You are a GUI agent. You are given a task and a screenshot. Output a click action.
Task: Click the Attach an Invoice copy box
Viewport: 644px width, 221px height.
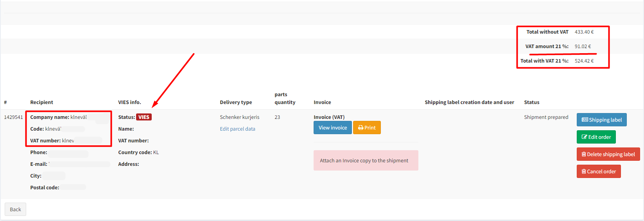(x=366, y=161)
